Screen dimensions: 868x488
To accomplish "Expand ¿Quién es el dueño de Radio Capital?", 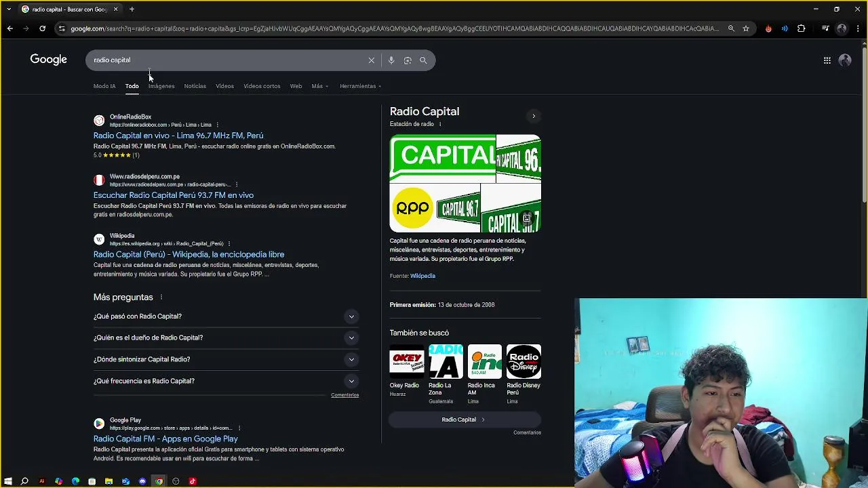I will (x=226, y=338).
